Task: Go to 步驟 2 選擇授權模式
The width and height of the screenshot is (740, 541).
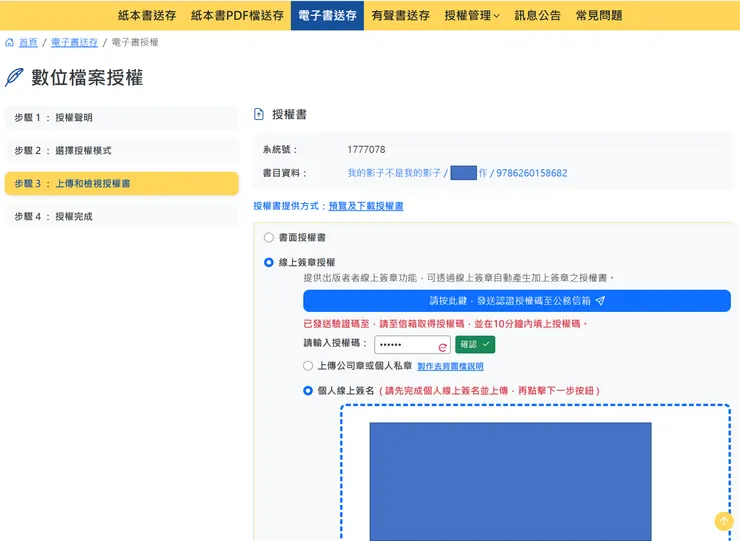Action: click(x=121, y=151)
